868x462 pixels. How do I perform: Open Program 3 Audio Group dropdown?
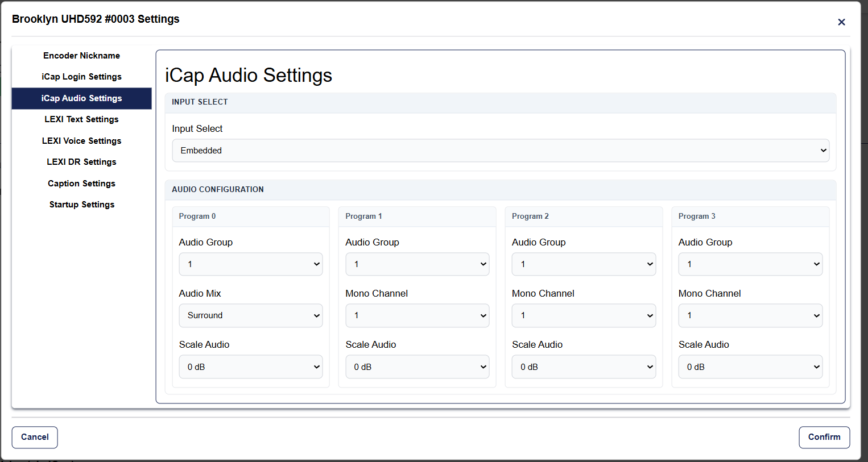[750, 264]
